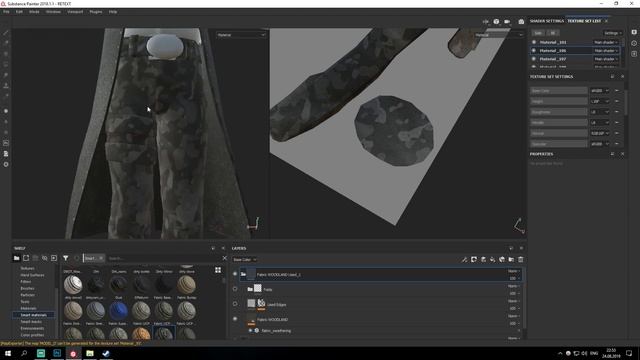Toggle visibility of Material_106 texture set
Screen dimensions: 640x360
tap(534, 51)
